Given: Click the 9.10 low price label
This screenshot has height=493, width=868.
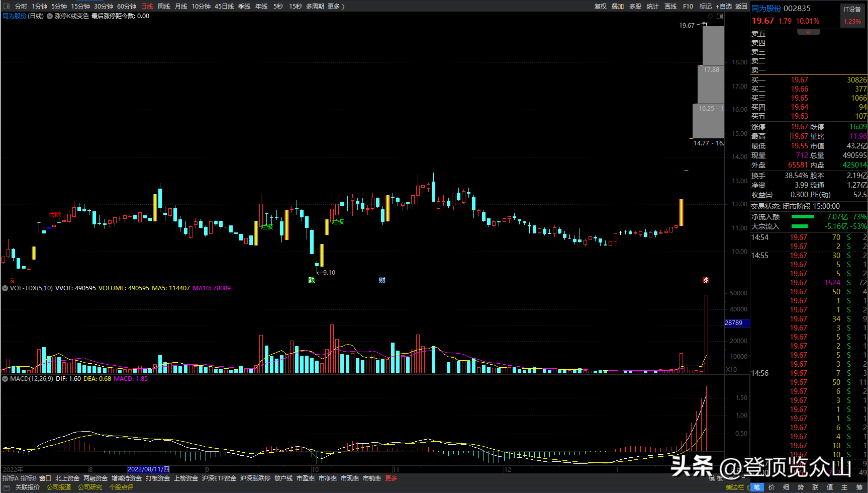Looking at the screenshot, I should 329,273.
